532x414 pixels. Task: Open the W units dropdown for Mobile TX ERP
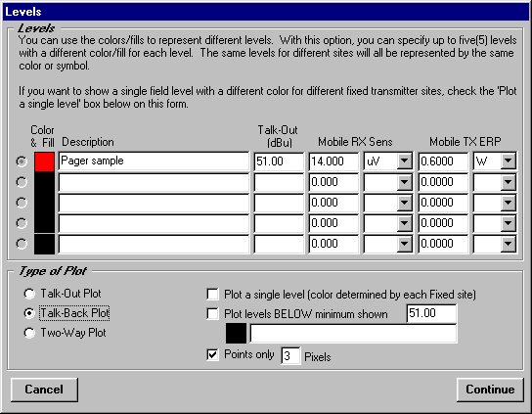point(508,161)
